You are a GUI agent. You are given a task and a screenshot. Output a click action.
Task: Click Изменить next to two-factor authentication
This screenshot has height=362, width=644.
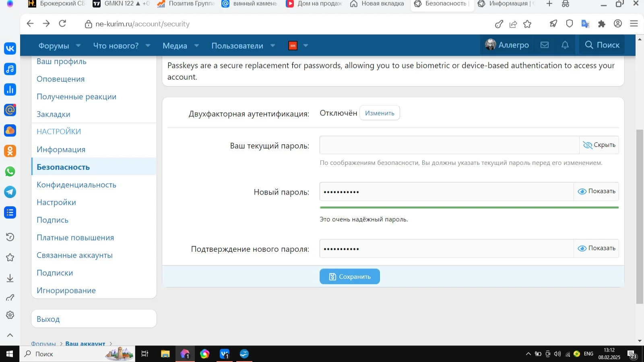379,113
